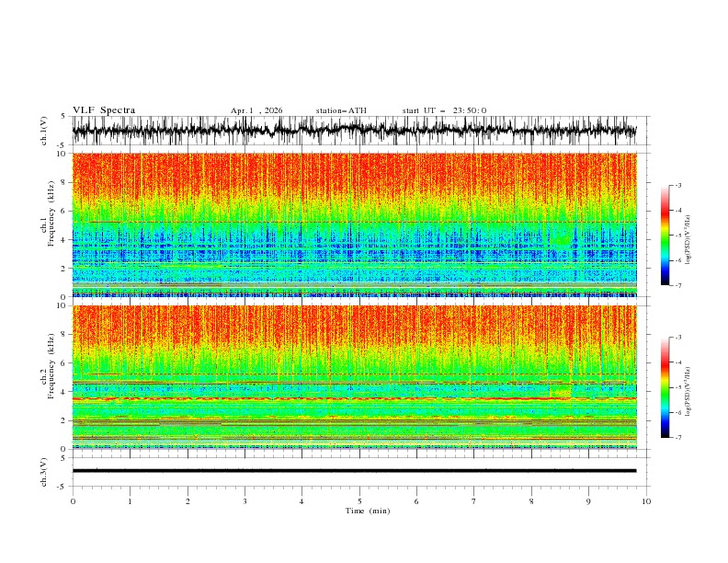
Task: Select the date label "Apr. 1, 2026"
Action: 256,110
